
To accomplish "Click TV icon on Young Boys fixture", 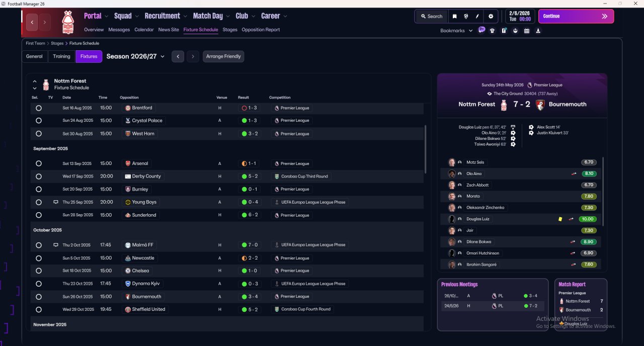I will 56,202.
